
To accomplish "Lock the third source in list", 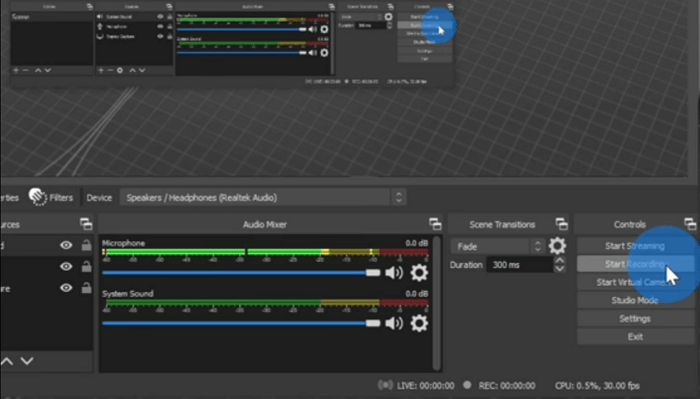I will pyautogui.click(x=86, y=288).
